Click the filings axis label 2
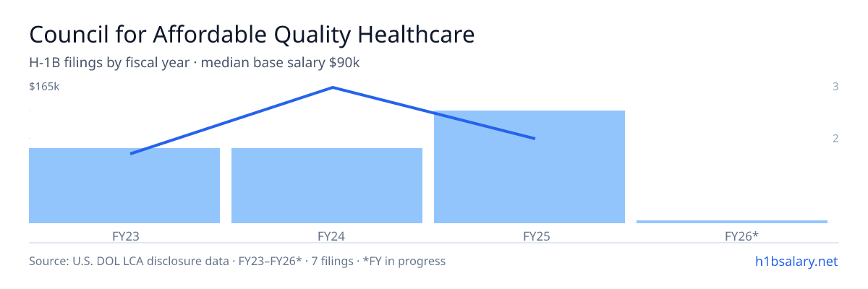The image size is (868, 289). [835, 138]
